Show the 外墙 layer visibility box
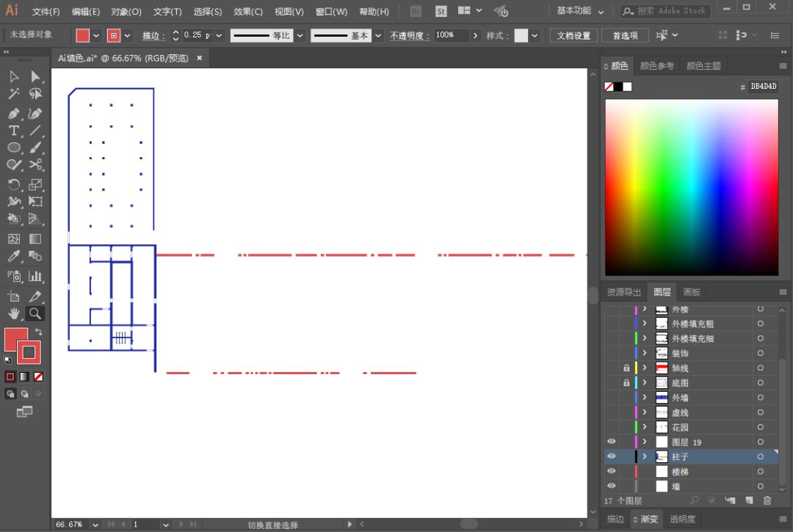 click(612, 398)
